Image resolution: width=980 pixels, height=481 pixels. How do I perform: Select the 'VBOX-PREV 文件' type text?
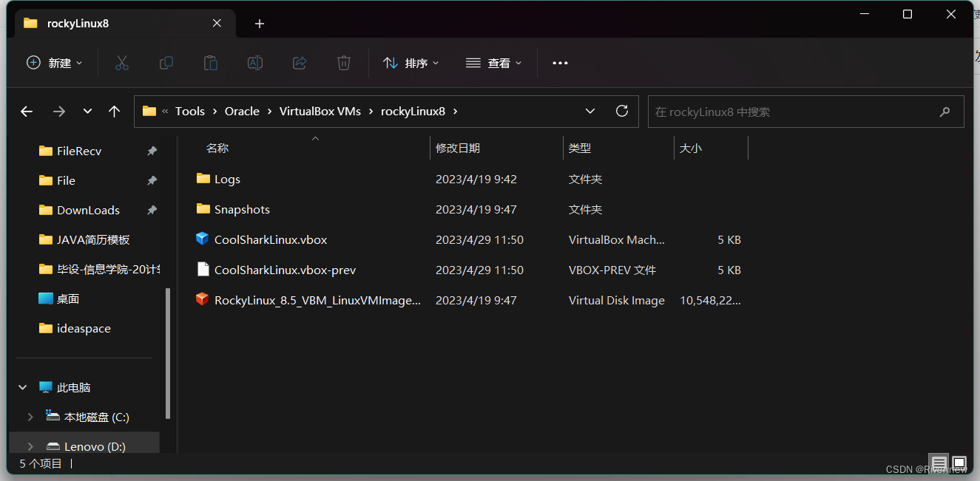(612, 270)
